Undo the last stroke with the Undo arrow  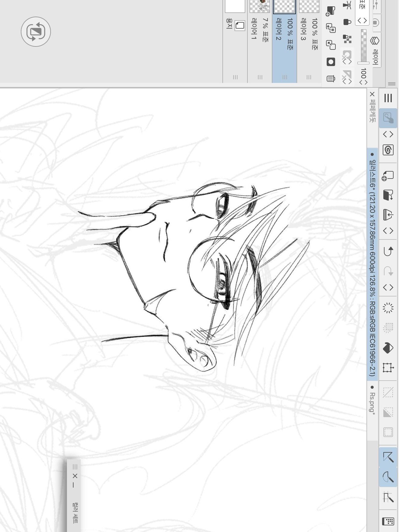pos(388,251)
